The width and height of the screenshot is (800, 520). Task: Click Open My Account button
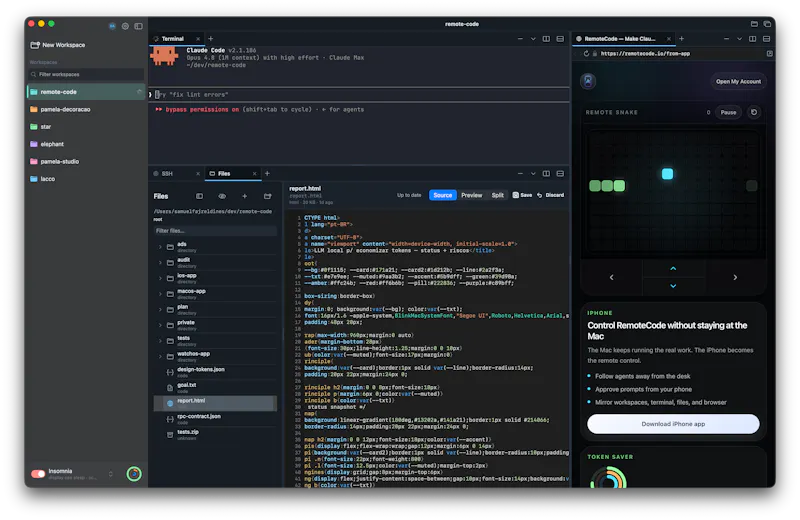pyautogui.click(x=738, y=82)
